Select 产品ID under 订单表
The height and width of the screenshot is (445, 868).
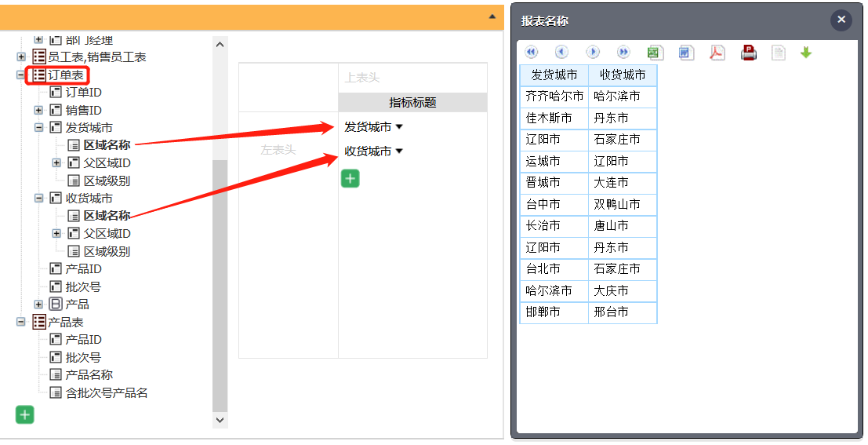[x=84, y=268]
